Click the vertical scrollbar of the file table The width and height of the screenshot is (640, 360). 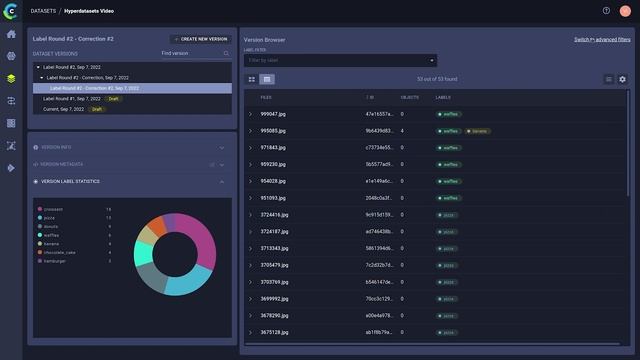point(628,143)
